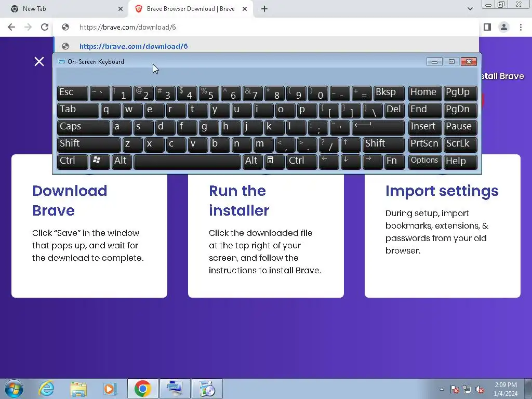Click the up arrow key on keyboard
This screenshot has width=532, height=399.
click(x=351, y=144)
